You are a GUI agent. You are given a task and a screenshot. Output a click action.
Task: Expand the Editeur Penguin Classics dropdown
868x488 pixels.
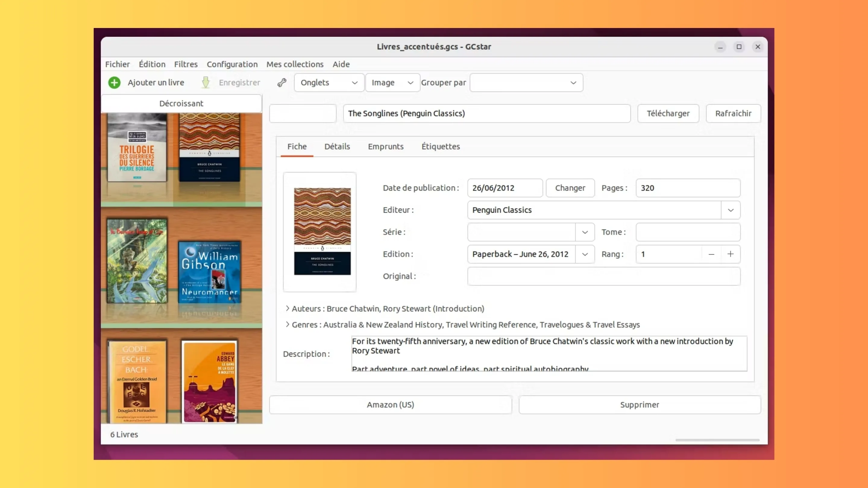(730, 210)
